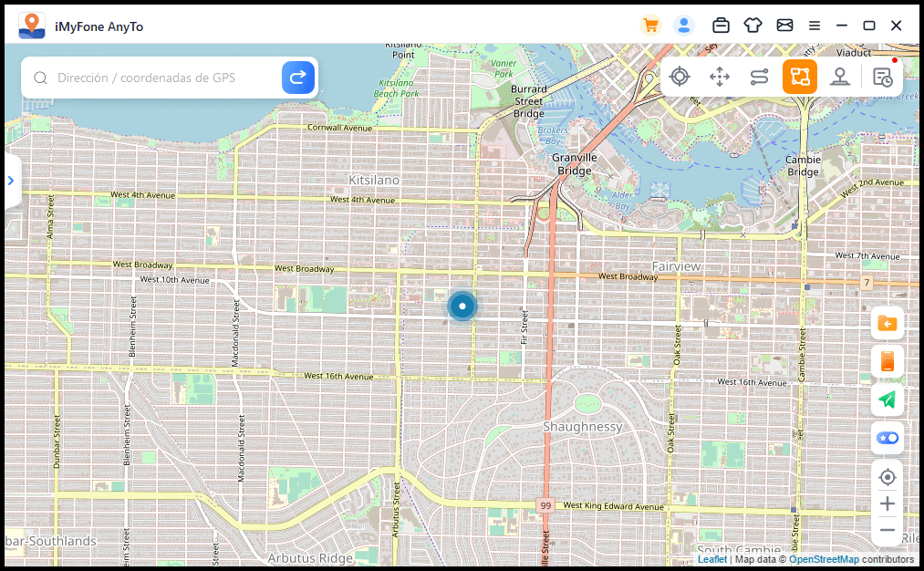
Task: Open the connected device panel
Action: [721, 26]
